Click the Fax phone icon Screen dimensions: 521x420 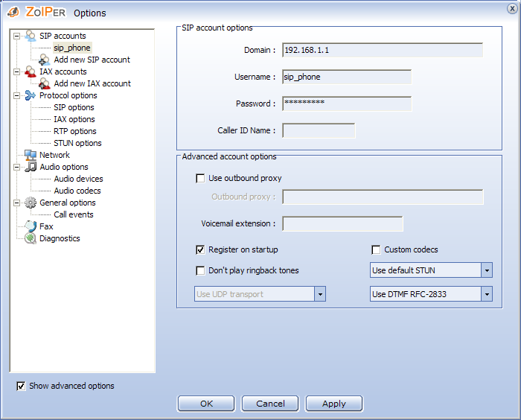(x=30, y=226)
